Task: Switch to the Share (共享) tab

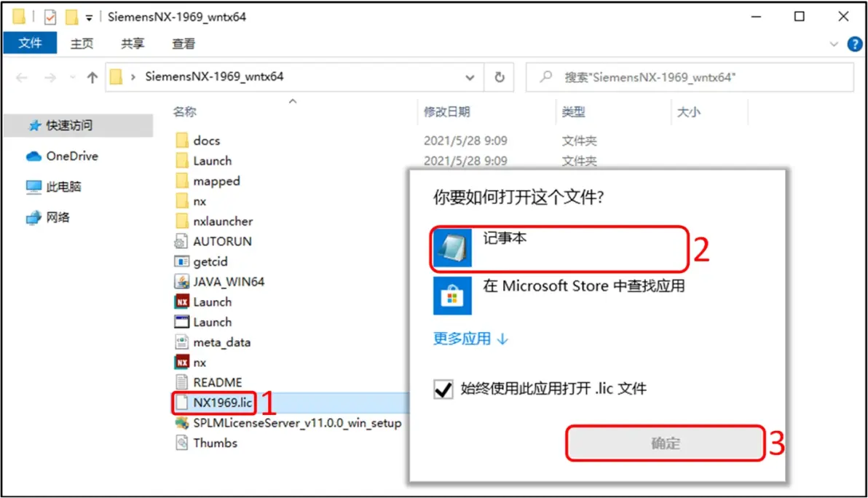Action: [x=133, y=44]
